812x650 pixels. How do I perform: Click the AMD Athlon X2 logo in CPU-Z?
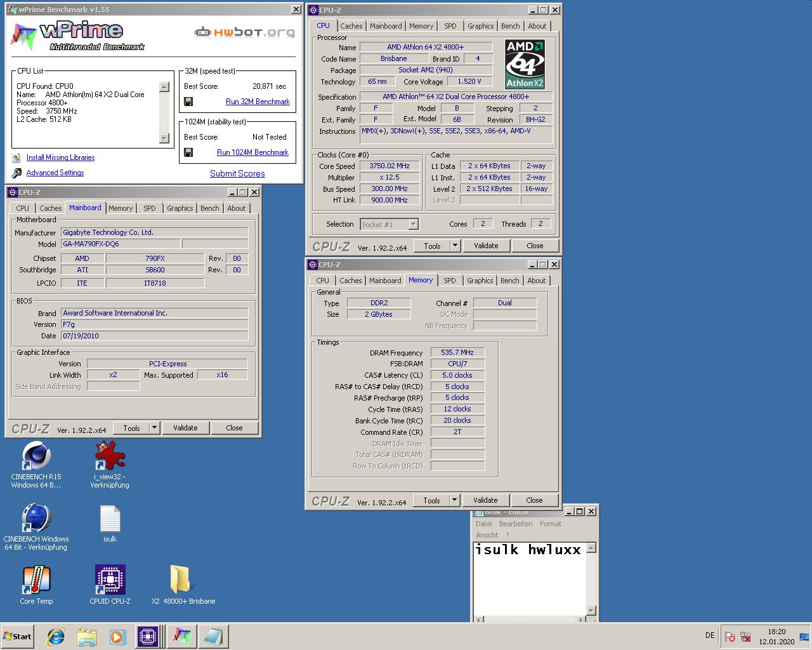tap(525, 64)
